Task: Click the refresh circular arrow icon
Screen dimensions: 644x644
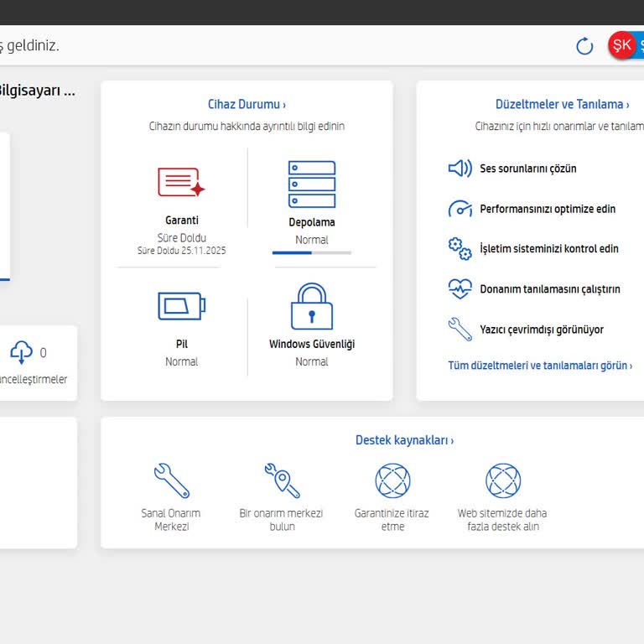Action: [x=584, y=45]
